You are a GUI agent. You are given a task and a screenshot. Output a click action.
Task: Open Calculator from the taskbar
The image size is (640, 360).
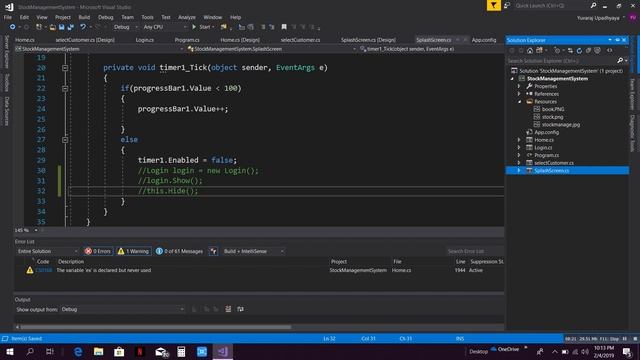click(x=181, y=351)
